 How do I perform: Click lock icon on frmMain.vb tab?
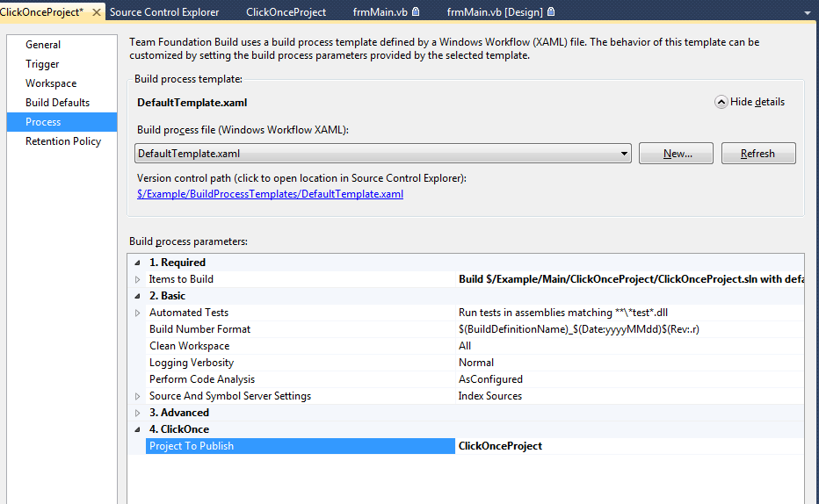coord(416,11)
